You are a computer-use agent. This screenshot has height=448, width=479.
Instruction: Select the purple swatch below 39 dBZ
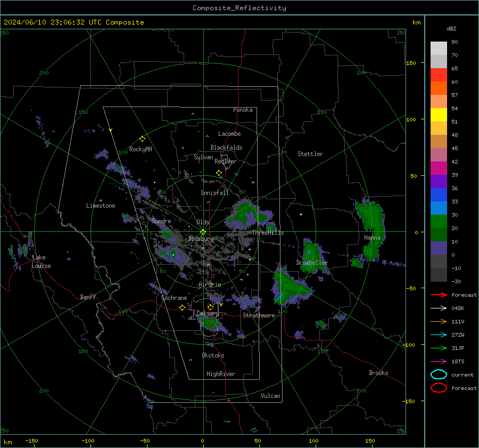tap(439, 182)
